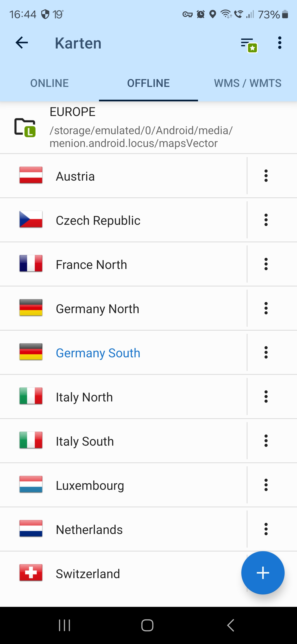Open the favorites filter list icon
Screen dimensions: 297x644
pyautogui.click(x=249, y=45)
